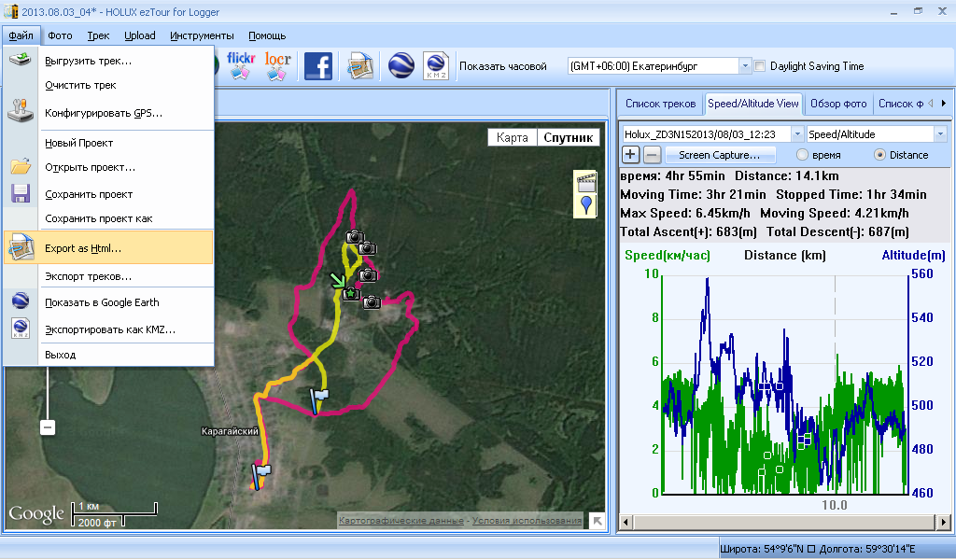
Task: Open the Файл menu
Action: coord(21,36)
